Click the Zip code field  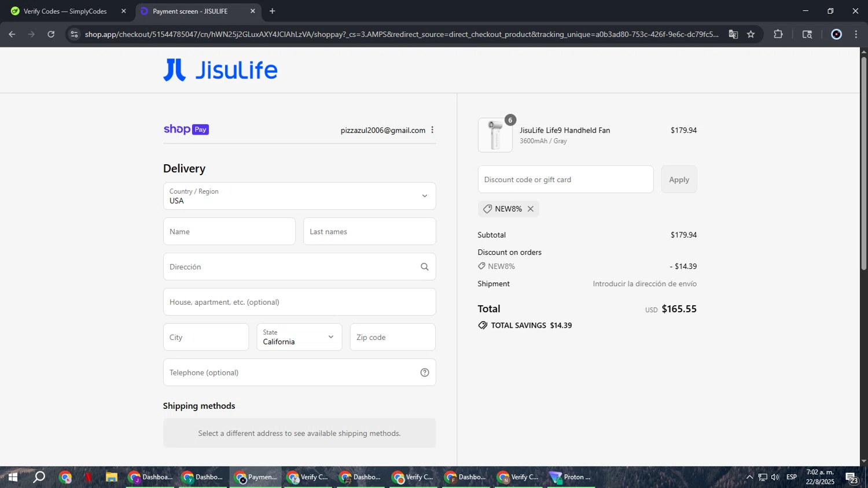coord(392,337)
